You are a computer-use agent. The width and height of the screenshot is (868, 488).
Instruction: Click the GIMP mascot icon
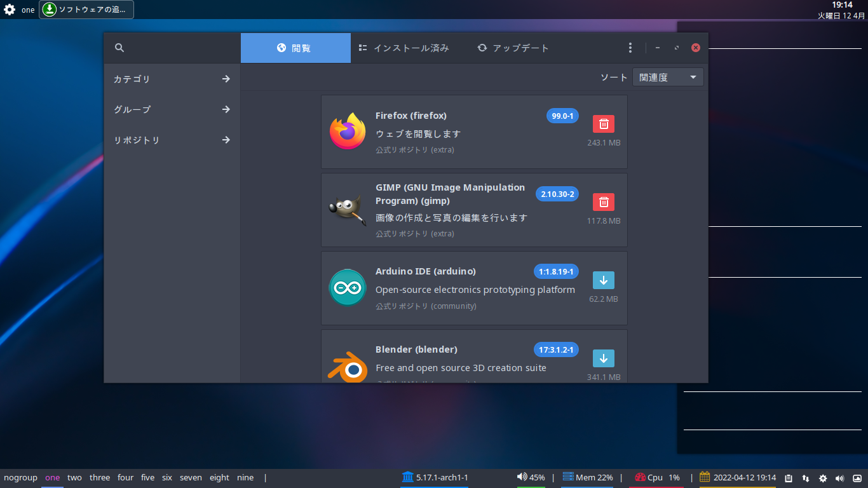pos(348,210)
